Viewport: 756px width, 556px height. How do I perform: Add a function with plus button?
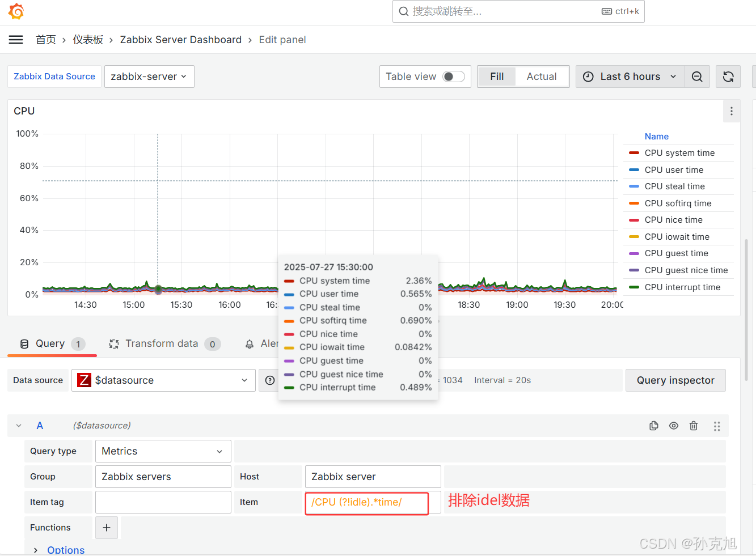107,528
